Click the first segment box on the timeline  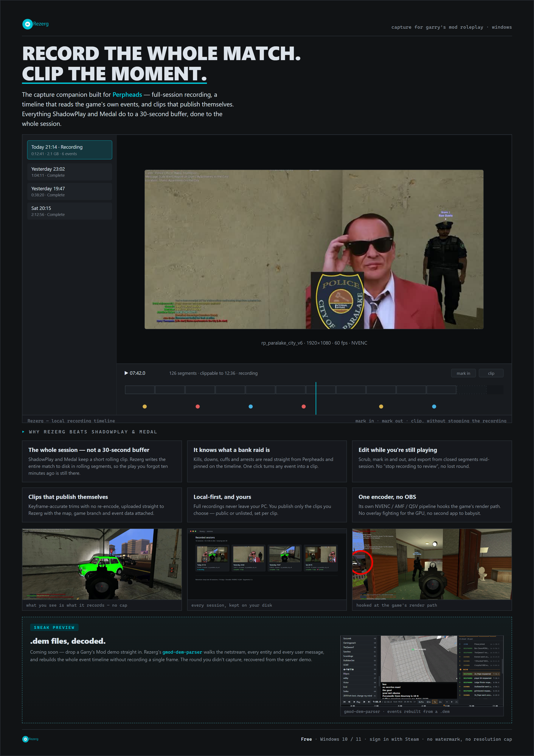coord(140,390)
